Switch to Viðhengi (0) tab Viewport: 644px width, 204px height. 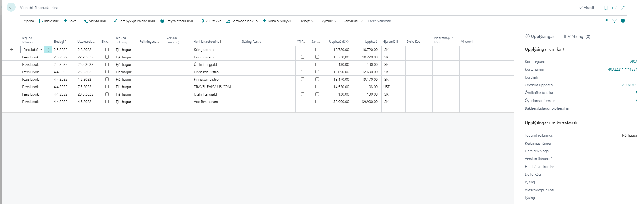pos(577,37)
